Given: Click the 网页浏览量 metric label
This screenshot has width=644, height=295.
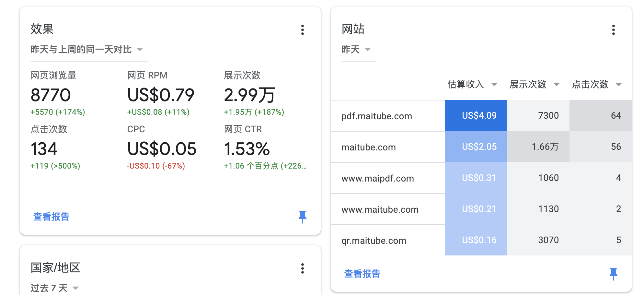Looking at the screenshot, I should pyautogui.click(x=53, y=75).
